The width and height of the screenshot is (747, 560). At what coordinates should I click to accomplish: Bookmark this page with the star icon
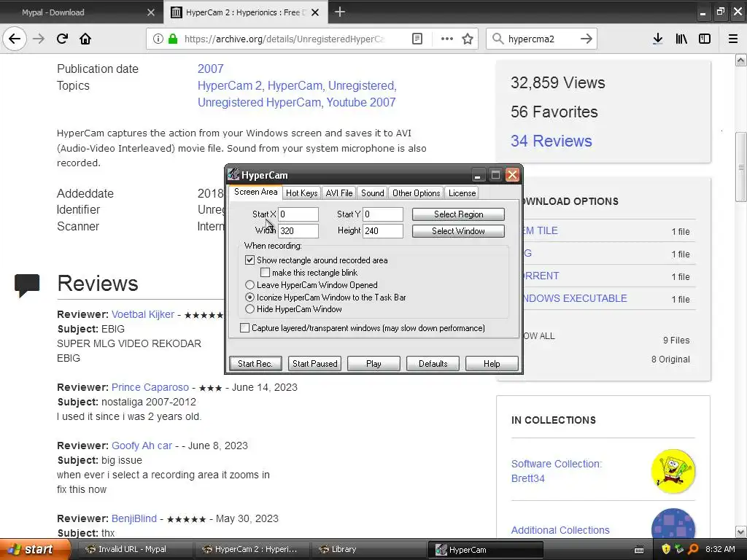point(468,39)
